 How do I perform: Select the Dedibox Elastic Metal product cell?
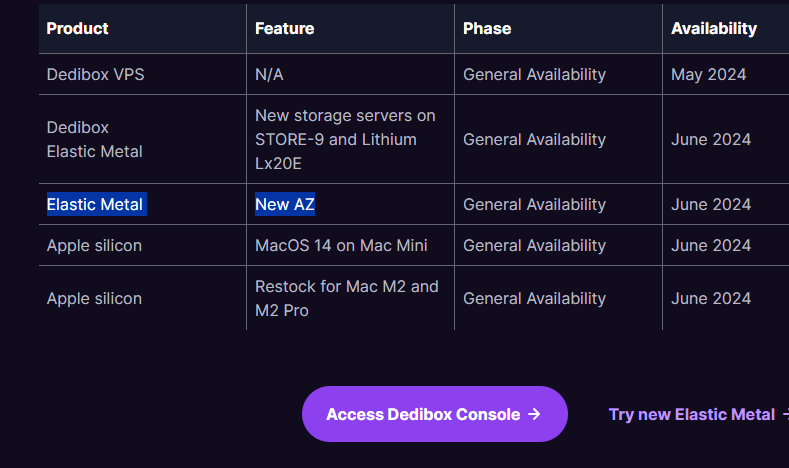point(94,139)
